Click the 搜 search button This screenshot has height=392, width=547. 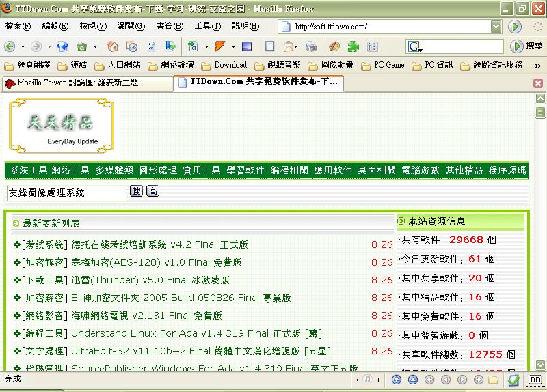pyautogui.click(x=136, y=191)
